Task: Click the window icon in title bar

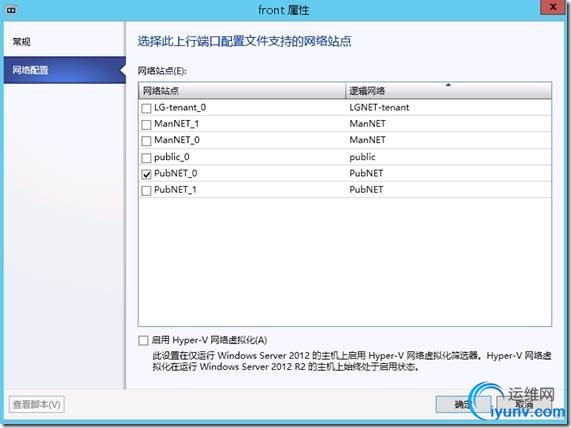Action: [11, 10]
